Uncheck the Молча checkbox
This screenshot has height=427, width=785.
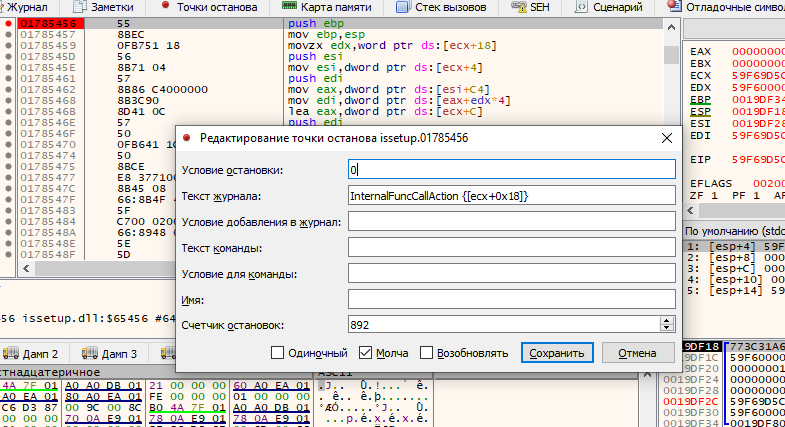364,353
